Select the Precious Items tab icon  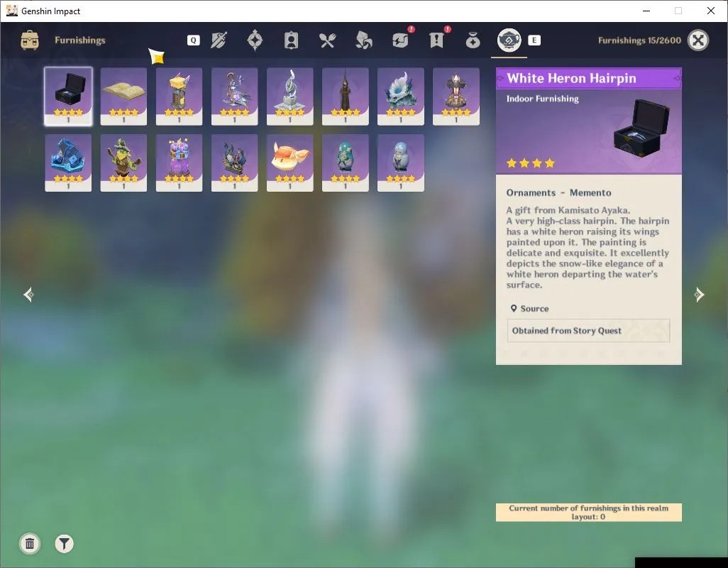(473, 40)
